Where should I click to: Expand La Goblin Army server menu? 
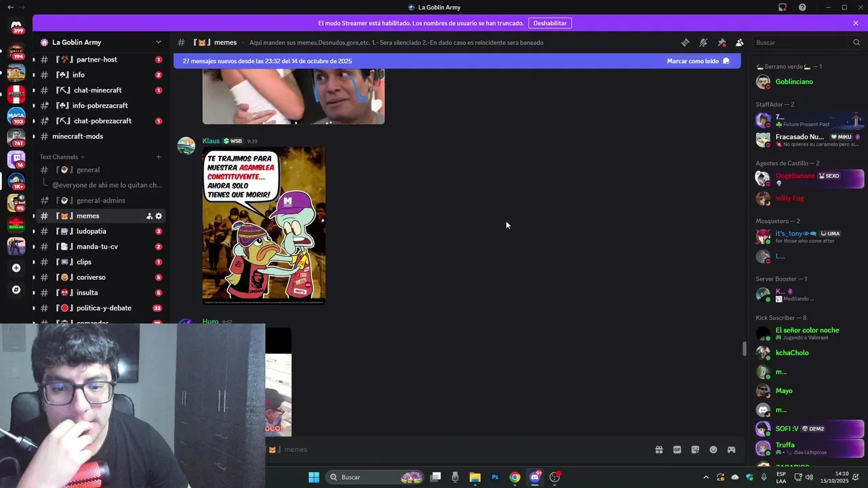click(159, 42)
